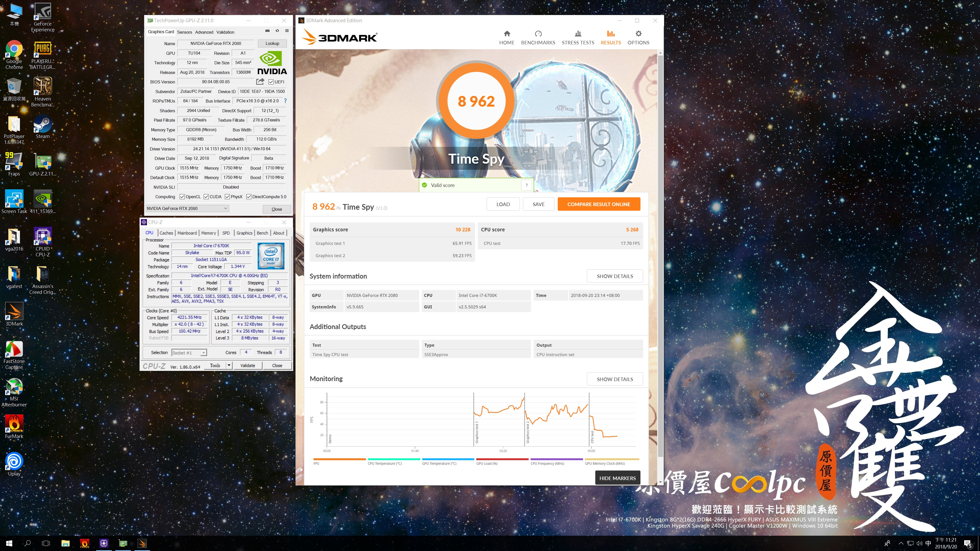Click bus interface question mark in GPU-Z
This screenshot has width=980, height=551.
[x=285, y=101]
